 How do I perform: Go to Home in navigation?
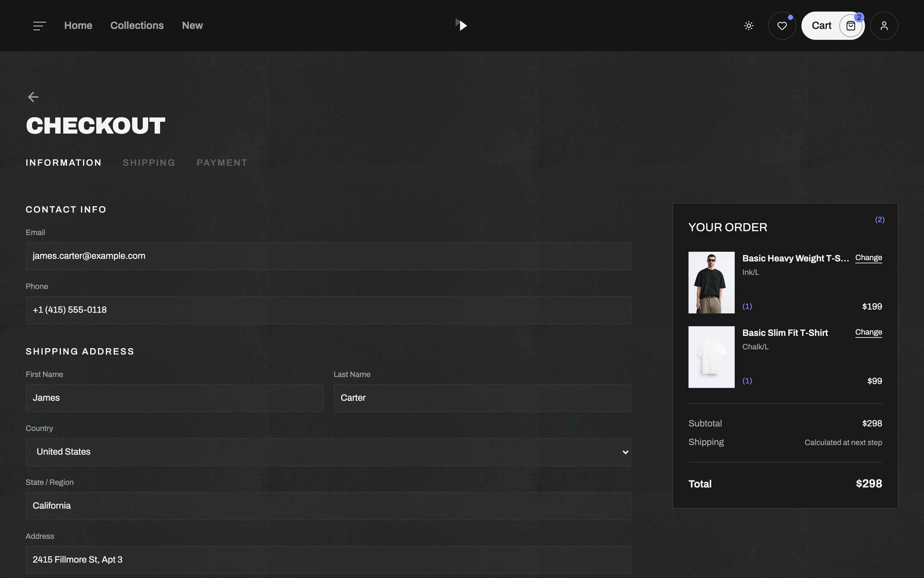(x=78, y=26)
